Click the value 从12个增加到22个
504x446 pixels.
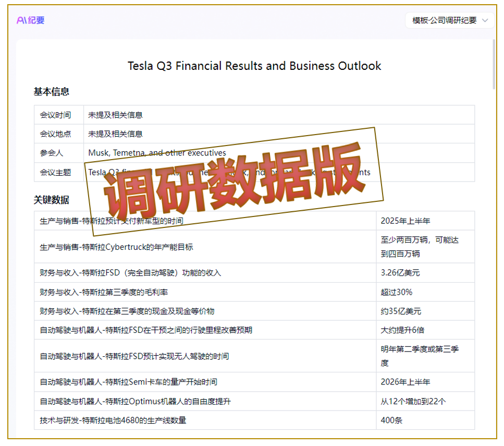[x=413, y=401]
